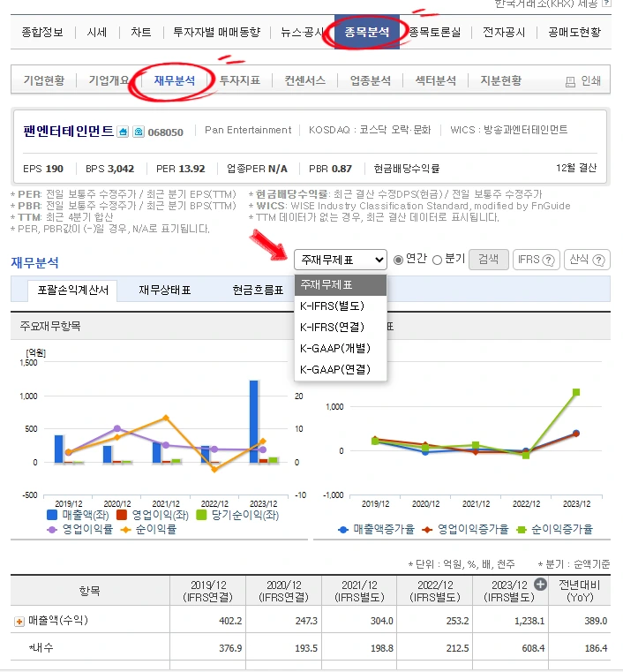Open the 전자공시 tab
The height and width of the screenshot is (672, 623).
pos(504,32)
